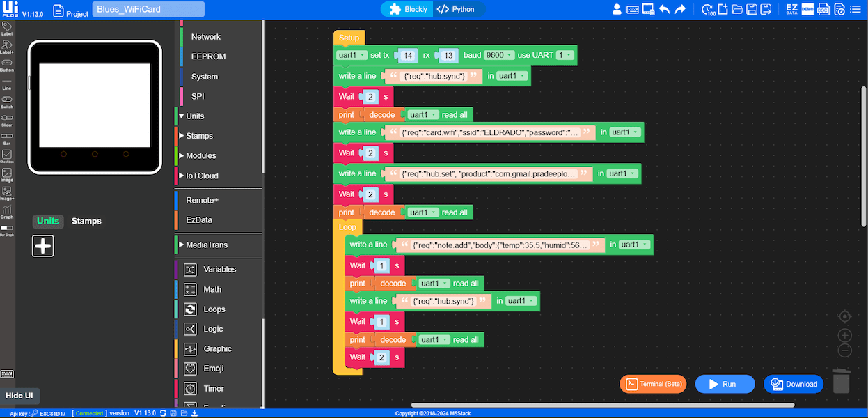Open the DOC documentation icon
The image size is (868, 418).
(x=823, y=10)
